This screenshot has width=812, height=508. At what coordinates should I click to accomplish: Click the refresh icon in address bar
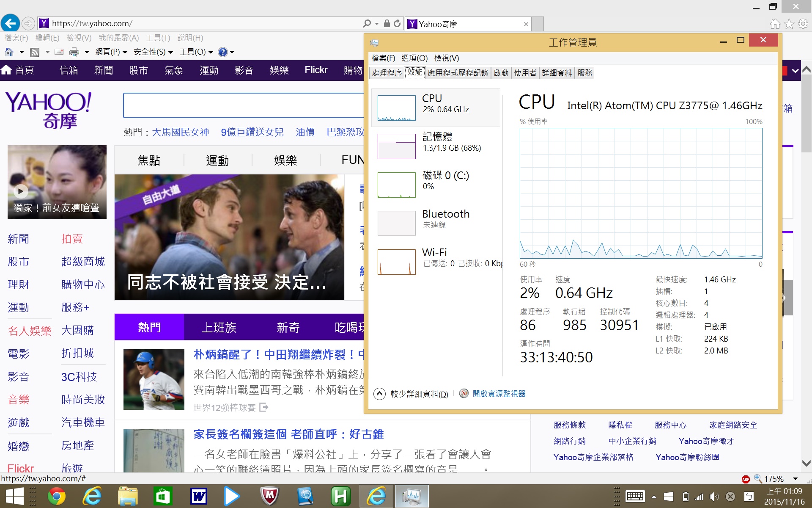[397, 24]
